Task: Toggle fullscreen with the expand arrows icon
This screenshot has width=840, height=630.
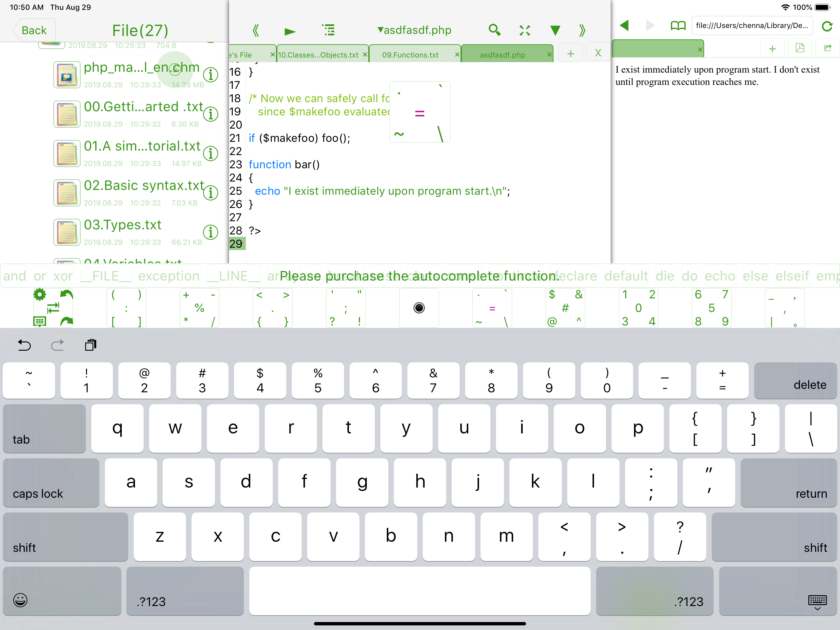Action: [525, 30]
